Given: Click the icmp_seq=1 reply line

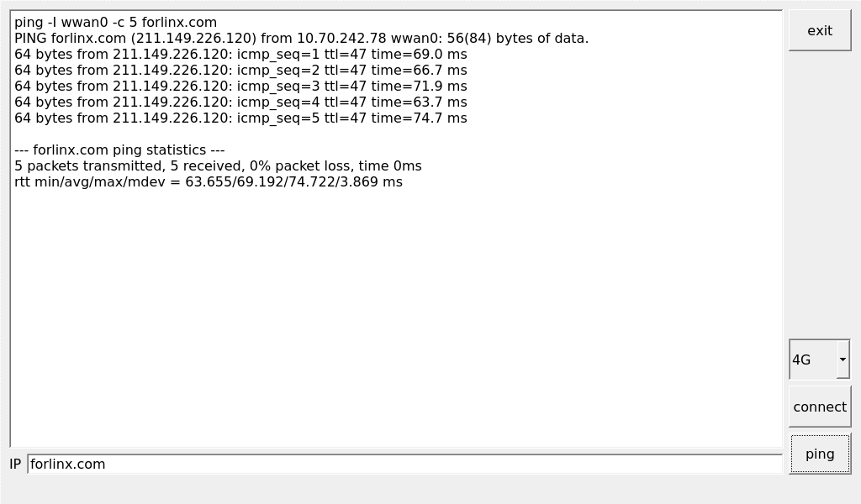Looking at the screenshot, I should click(x=240, y=55).
